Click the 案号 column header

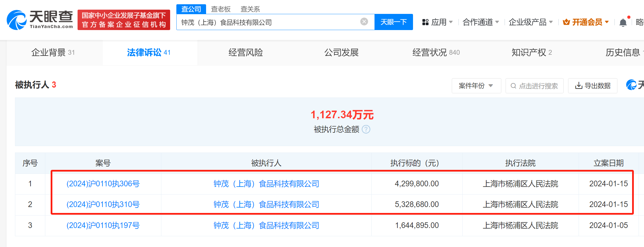[103, 163]
